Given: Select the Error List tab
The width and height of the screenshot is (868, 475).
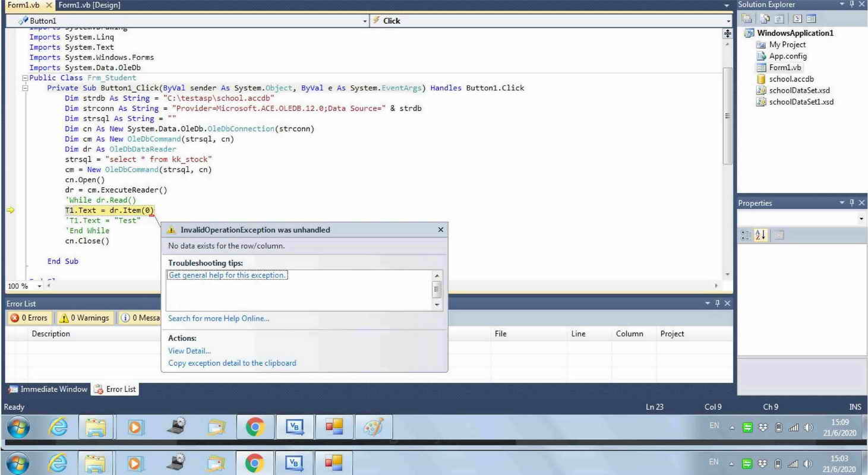Looking at the screenshot, I should tap(116, 389).
